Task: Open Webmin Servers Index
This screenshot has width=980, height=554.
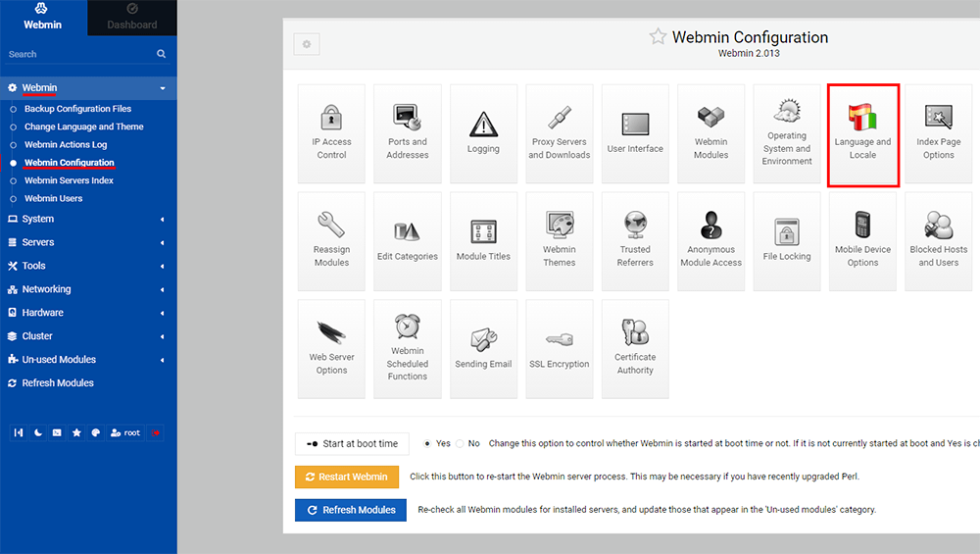Action: pos(69,180)
